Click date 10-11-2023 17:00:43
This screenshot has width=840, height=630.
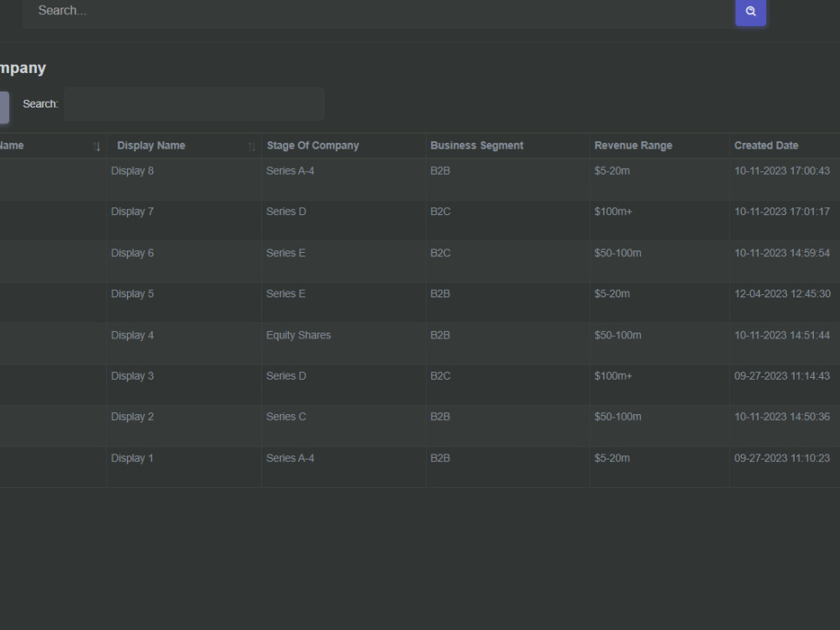coord(782,171)
